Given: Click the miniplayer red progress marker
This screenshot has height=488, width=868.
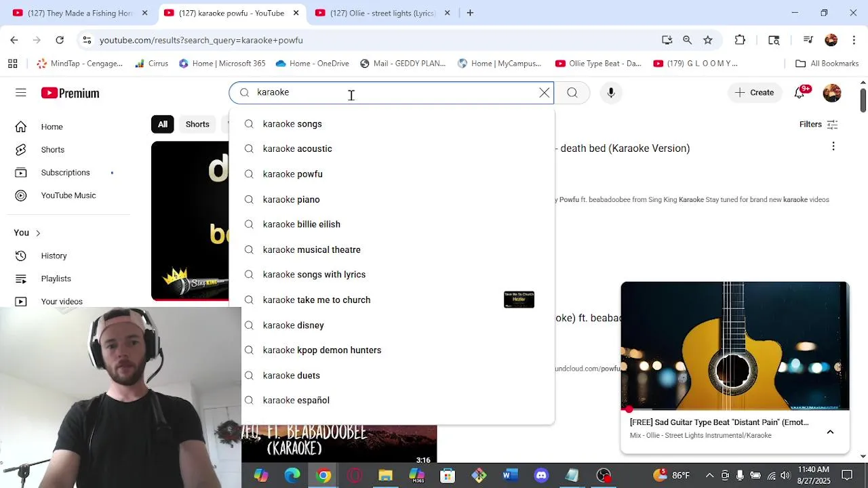Looking at the screenshot, I should tap(629, 409).
